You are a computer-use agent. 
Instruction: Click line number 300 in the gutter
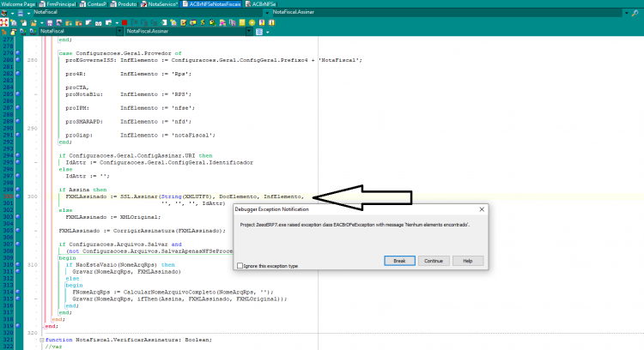click(x=8, y=196)
